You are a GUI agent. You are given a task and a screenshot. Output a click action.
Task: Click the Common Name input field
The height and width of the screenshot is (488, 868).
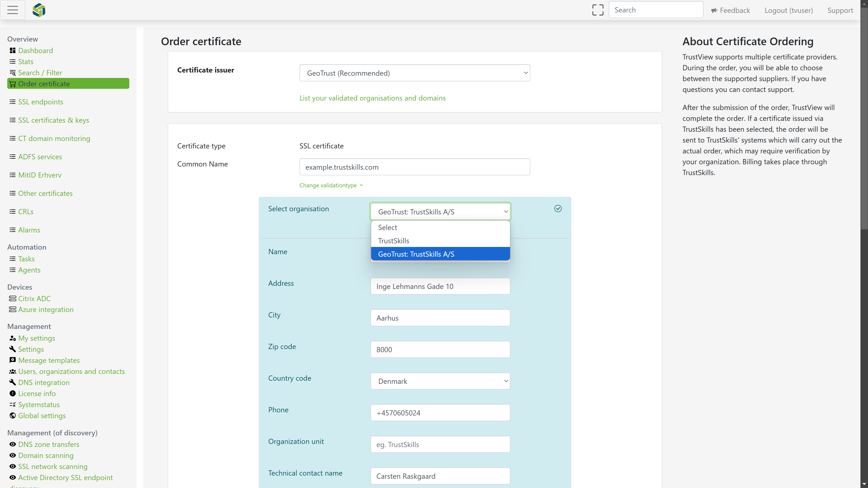point(415,167)
